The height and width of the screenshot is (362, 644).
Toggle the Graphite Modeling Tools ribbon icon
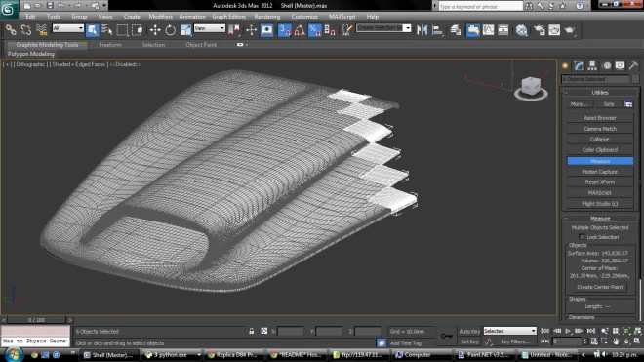[473, 30]
